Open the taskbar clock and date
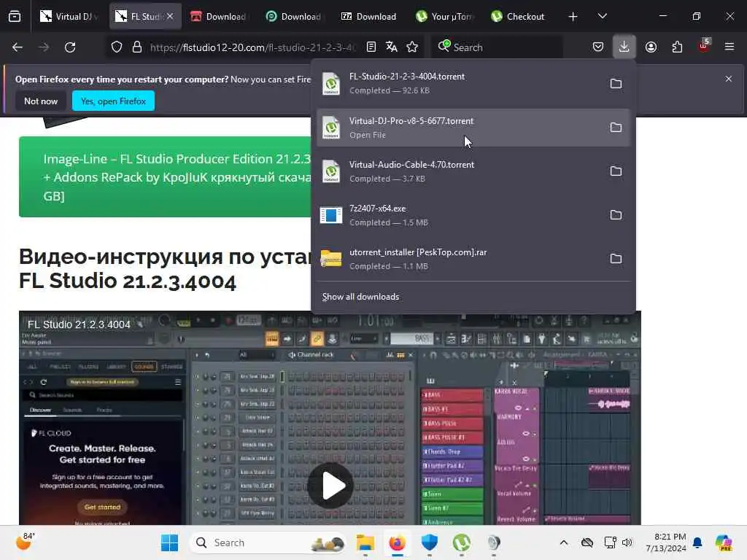This screenshot has height=560, width=747. [x=665, y=542]
